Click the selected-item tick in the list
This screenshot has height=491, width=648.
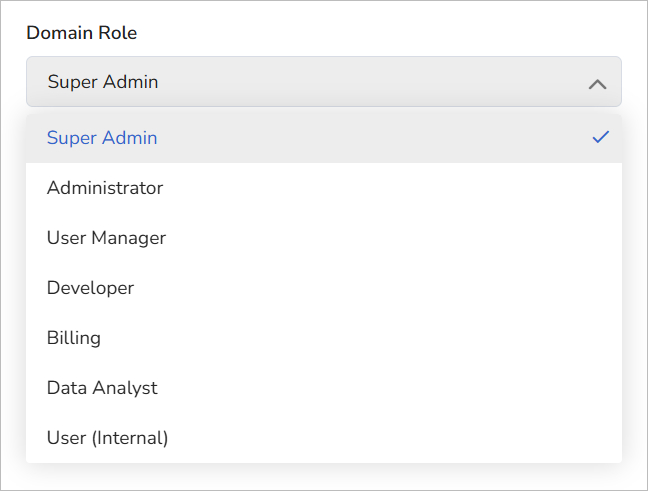(600, 137)
